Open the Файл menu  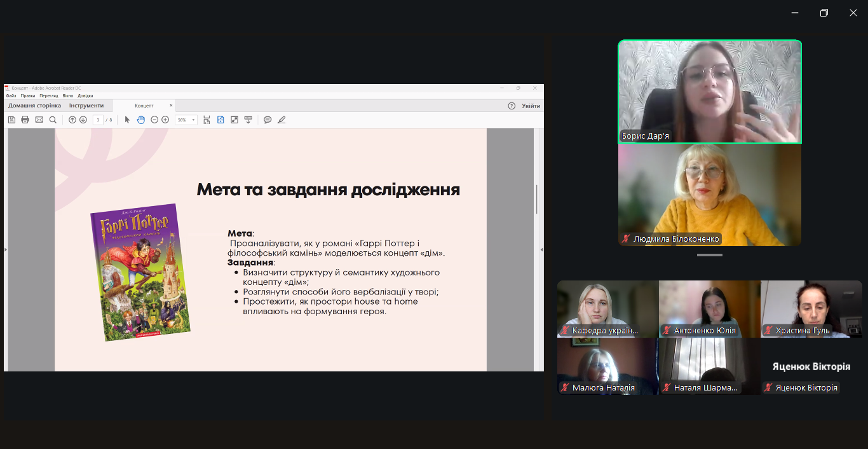point(11,95)
